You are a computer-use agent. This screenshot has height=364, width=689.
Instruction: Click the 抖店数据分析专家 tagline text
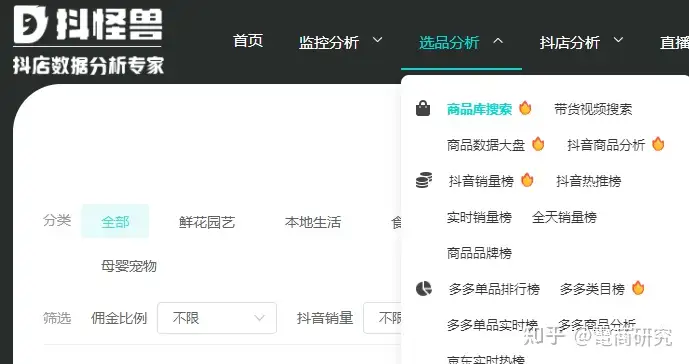coord(88,65)
